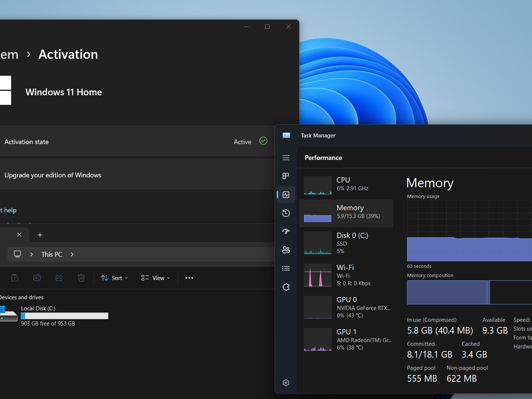
Task: Open the Processes page icon
Action: 286,176
